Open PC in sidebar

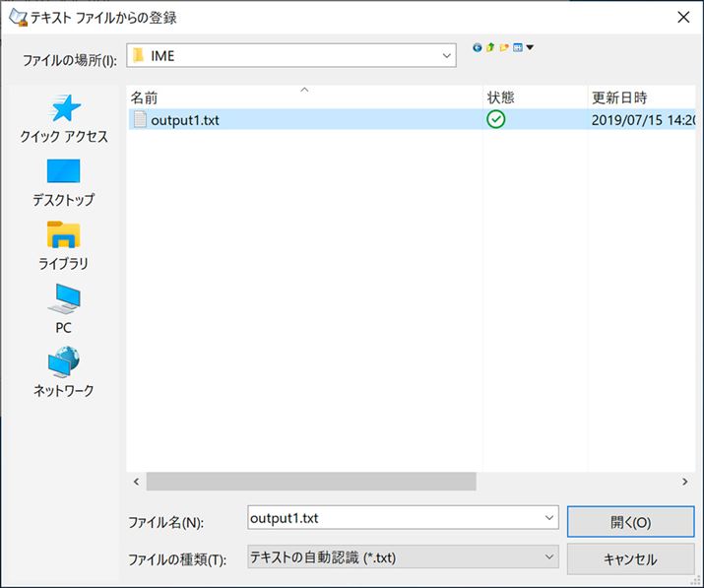pos(63,309)
